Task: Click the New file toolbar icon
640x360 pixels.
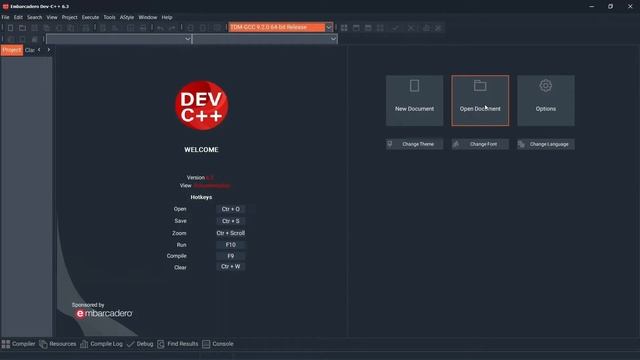Action: 11,28
